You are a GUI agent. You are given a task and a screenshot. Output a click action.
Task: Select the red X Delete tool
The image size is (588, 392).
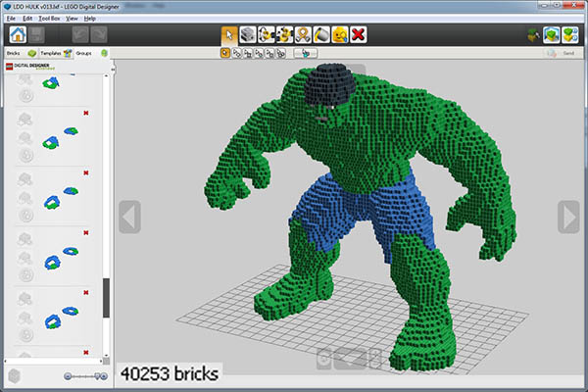point(359,34)
